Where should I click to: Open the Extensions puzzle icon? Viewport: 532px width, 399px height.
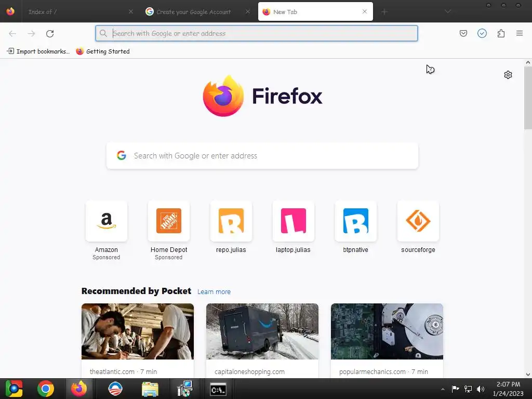point(501,33)
